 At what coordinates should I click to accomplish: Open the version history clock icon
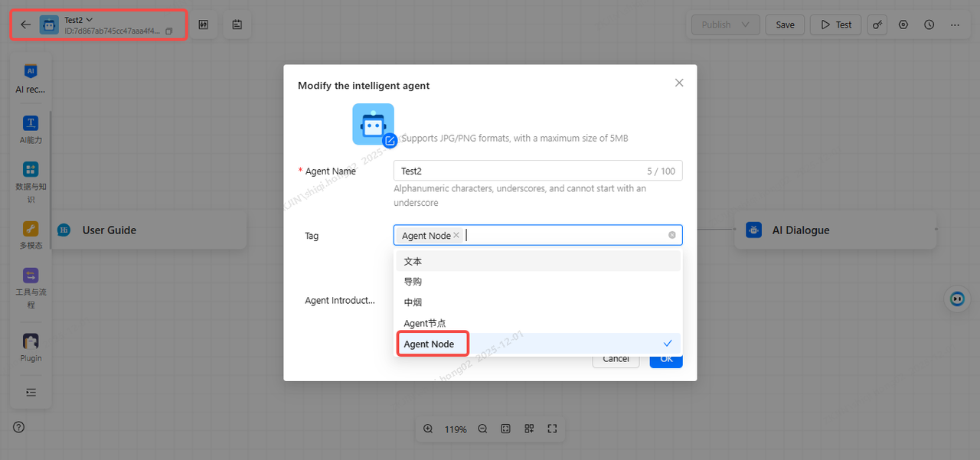tap(929, 24)
